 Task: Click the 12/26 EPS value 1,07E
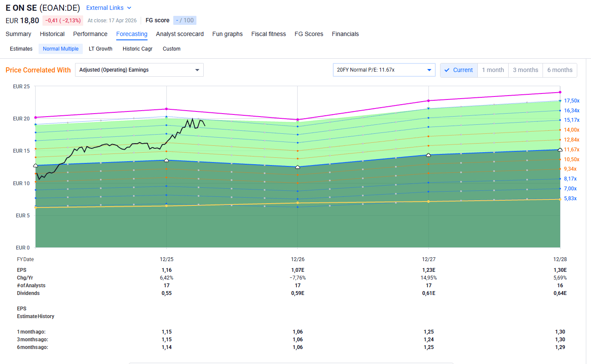pyautogui.click(x=298, y=270)
